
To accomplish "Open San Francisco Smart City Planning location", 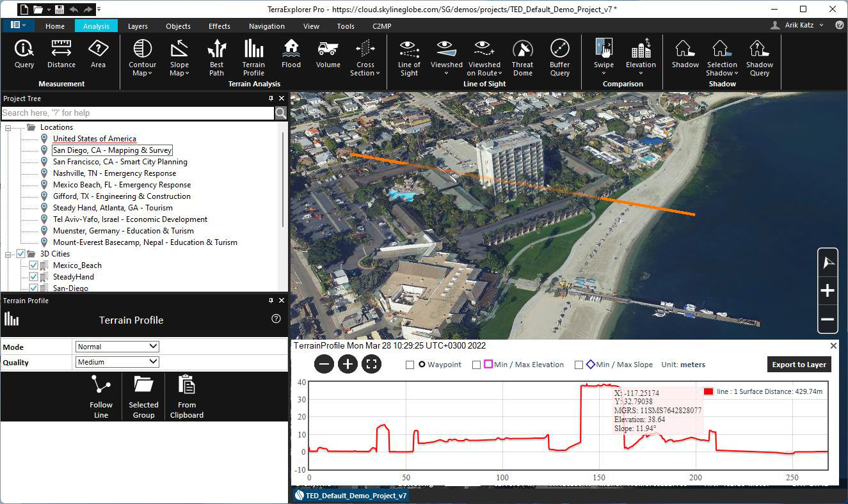I will pos(120,162).
